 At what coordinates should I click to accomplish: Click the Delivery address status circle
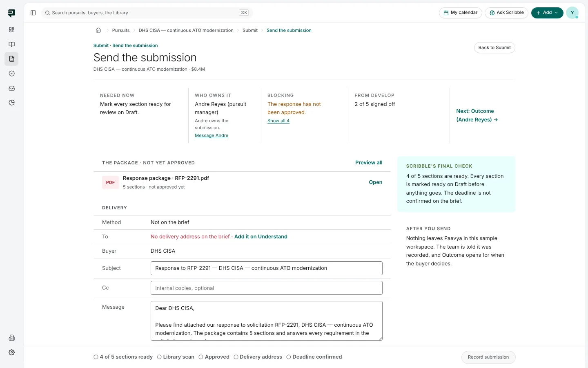click(236, 357)
